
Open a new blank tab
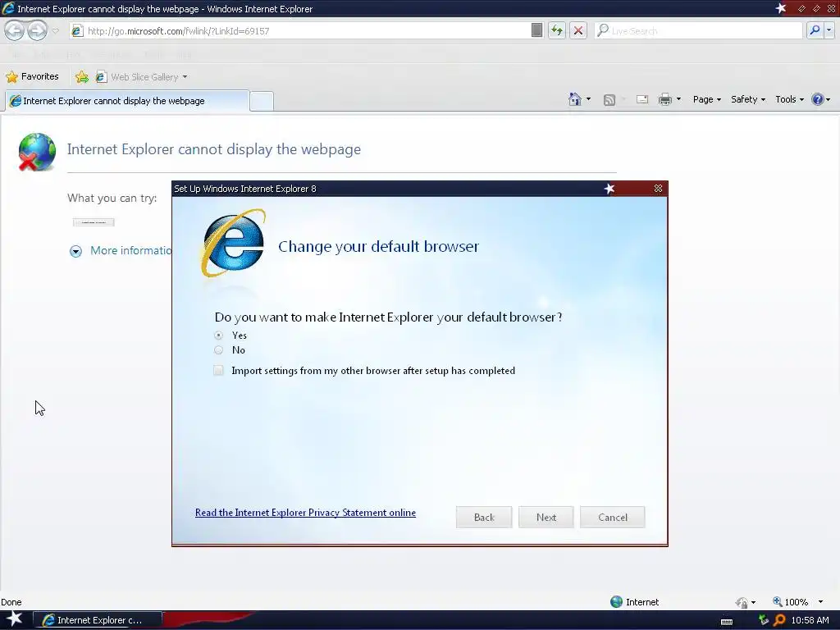262,101
